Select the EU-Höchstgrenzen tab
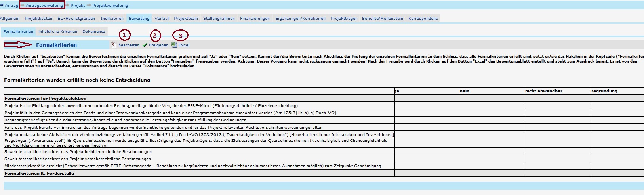The height and width of the screenshot is (195, 644). [76, 19]
